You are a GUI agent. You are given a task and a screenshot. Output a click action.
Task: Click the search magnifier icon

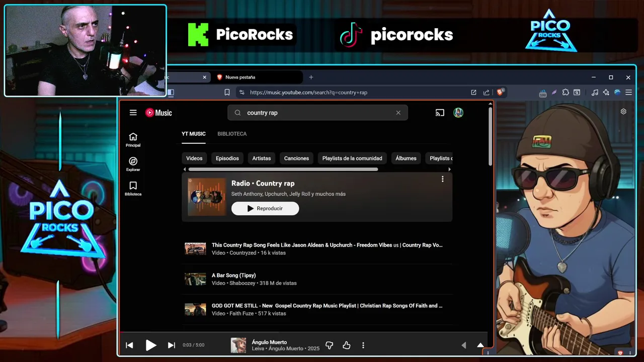pos(238,113)
